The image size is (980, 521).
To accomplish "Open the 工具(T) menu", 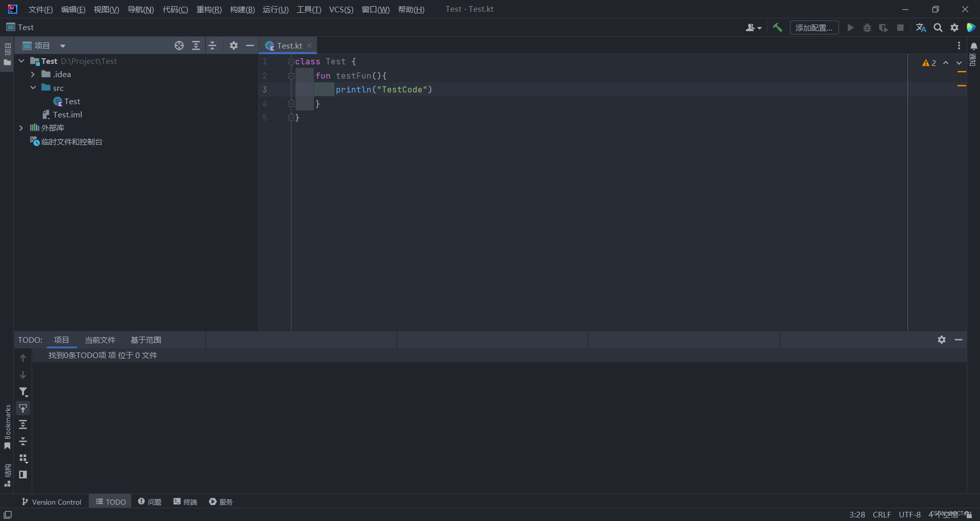I will (309, 9).
